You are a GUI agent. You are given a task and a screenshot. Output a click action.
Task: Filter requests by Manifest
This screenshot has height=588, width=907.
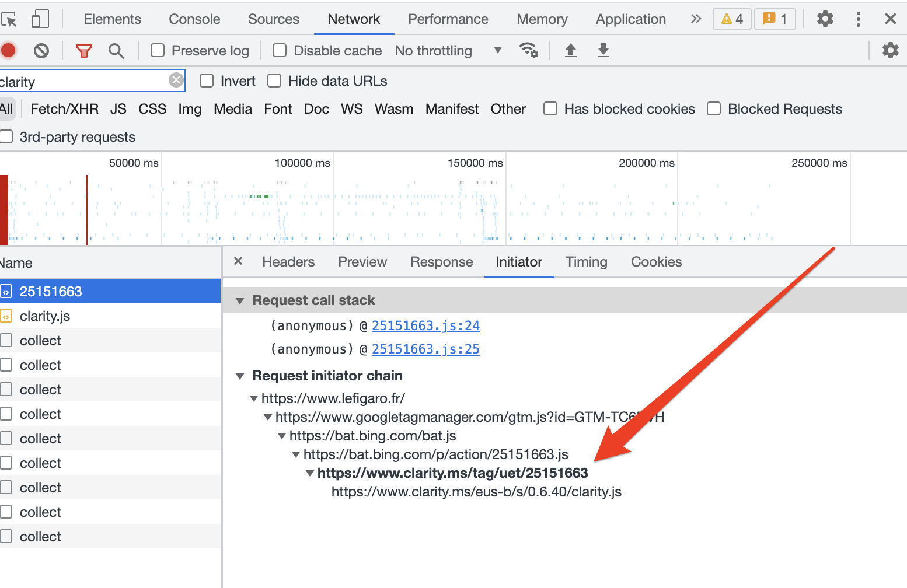(452, 109)
